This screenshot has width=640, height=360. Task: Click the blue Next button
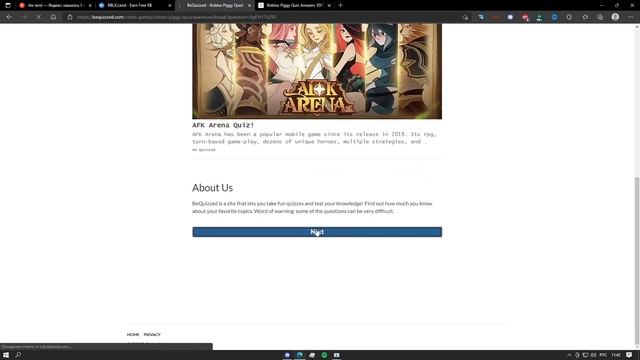coord(317,232)
